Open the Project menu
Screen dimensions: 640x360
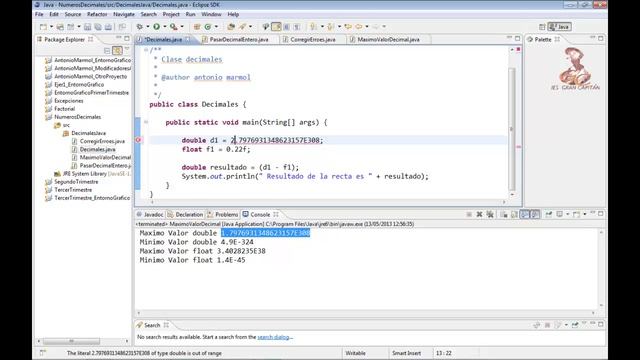point(171,14)
